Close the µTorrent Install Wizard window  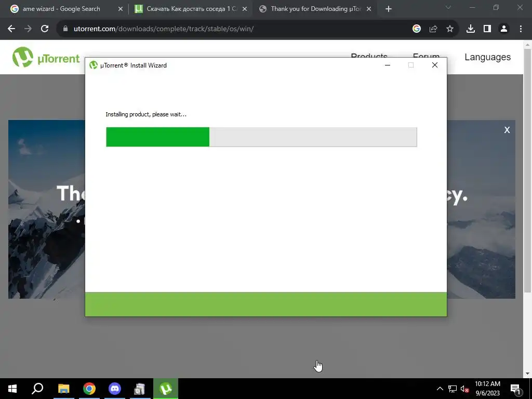435,65
